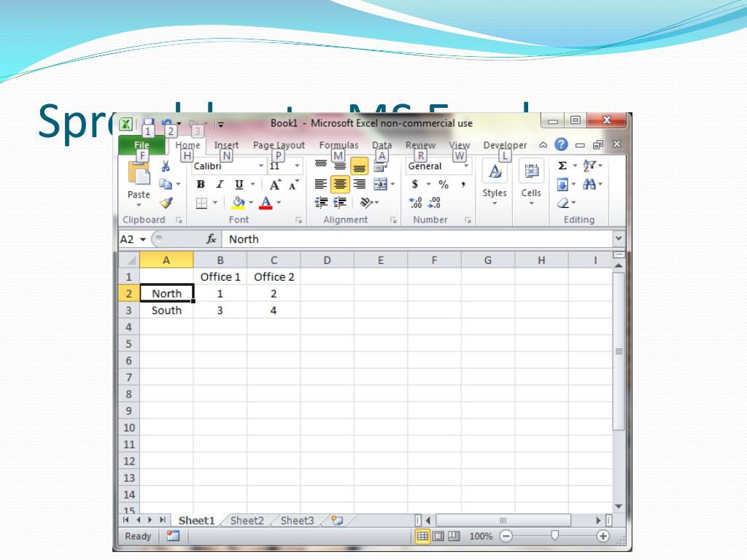The image size is (747, 560).
Task: Expand the formula bar
Action: (x=619, y=238)
